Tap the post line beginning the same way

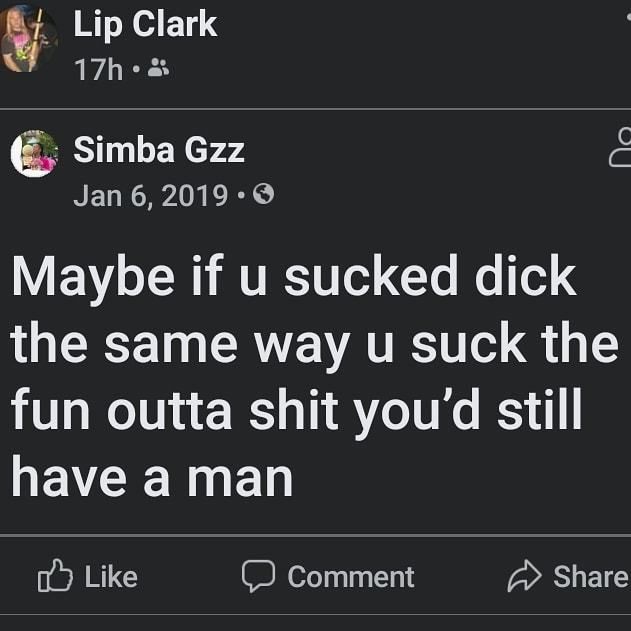[315, 345]
